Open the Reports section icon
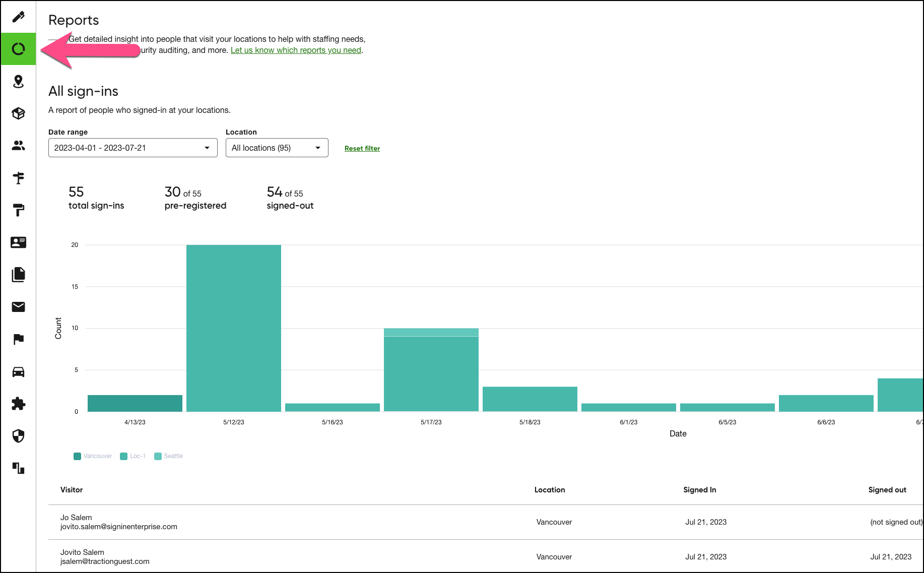Image resolution: width=924 pixels, height=573 pixels. tap(18, 49)
